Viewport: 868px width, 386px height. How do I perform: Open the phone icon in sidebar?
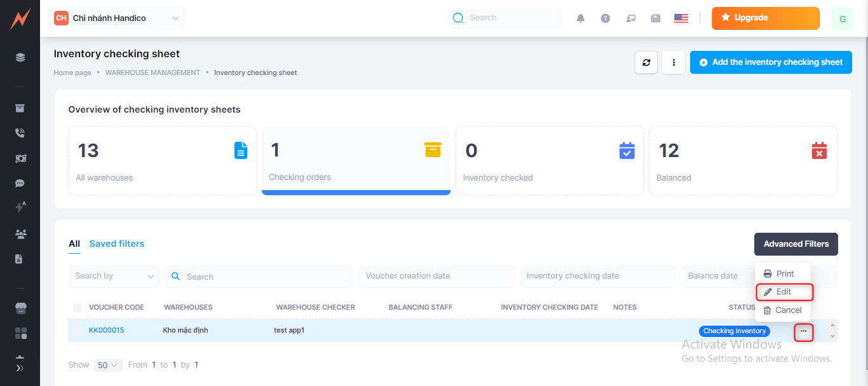pyautogui.click(x=20, y=133)
